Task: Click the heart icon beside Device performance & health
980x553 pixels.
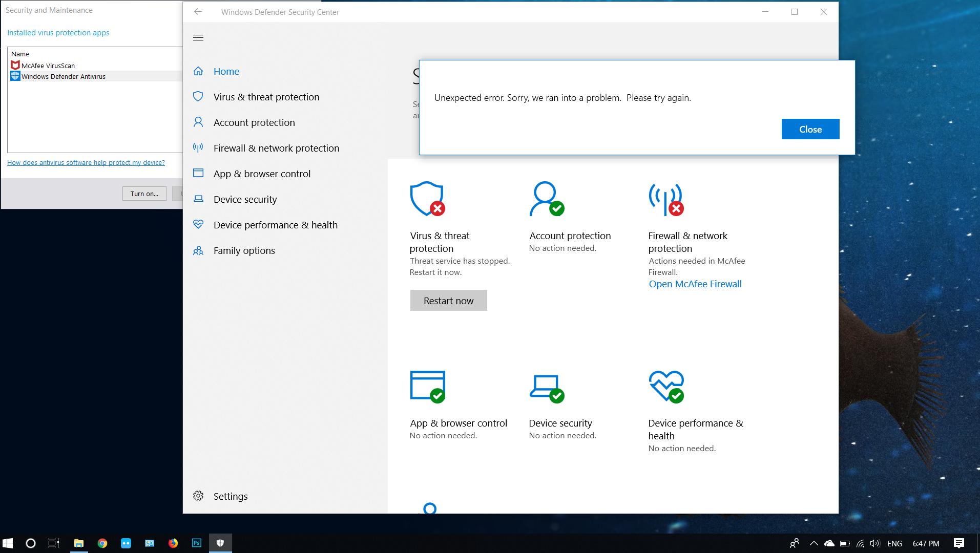Action: click(198, 224)
